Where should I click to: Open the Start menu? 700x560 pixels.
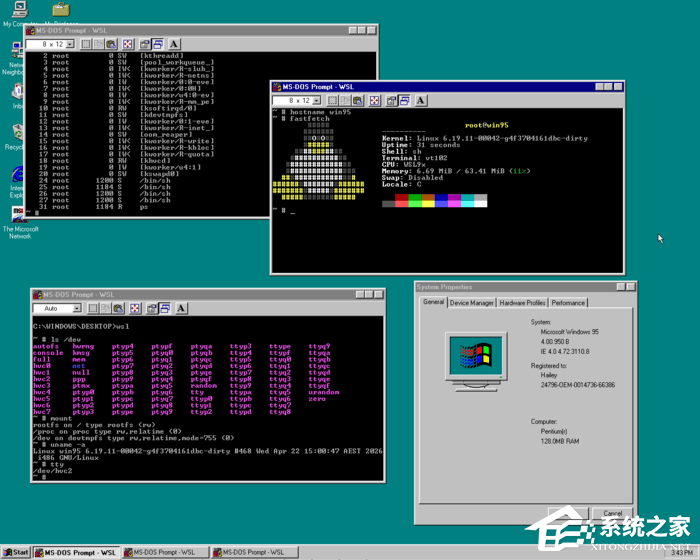16,552
